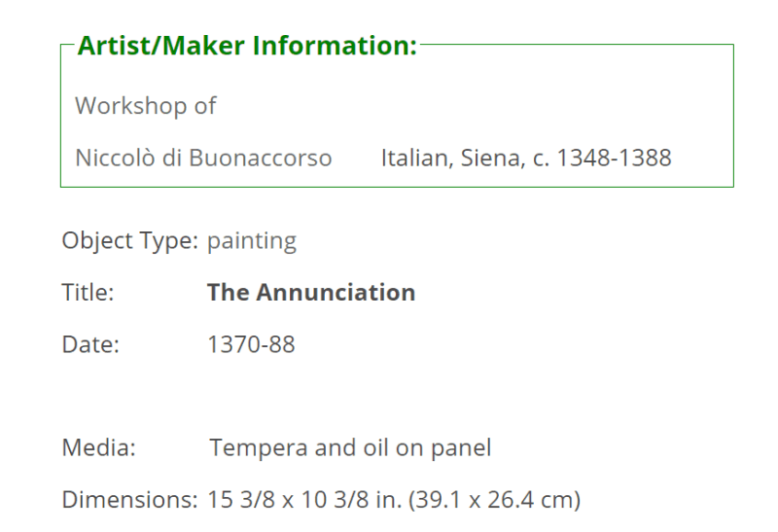Click the 'Italian, Siena, c. 1348-1388' text
Image resolution: width=778 pixels, height=532 pixels.
[526, 158]
